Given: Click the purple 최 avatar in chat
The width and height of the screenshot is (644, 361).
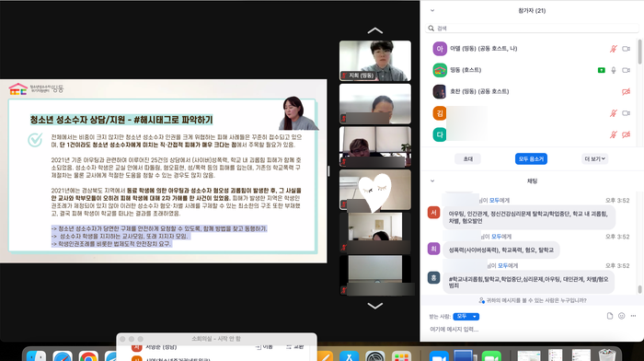Looking at the screenshot, I should [x=433, y=249].
